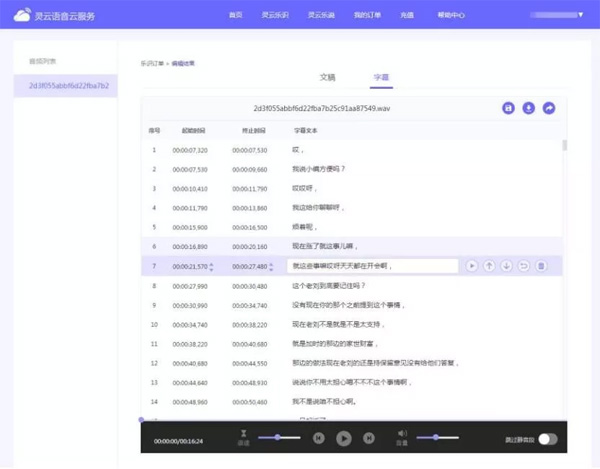Click the undo icon on row 7

(x=523, y=266)
